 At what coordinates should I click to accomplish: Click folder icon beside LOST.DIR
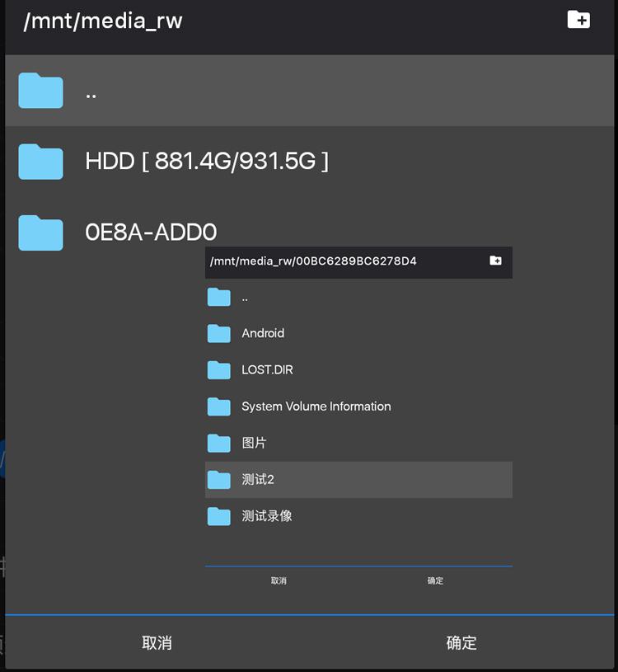click(x=219, y=370)
